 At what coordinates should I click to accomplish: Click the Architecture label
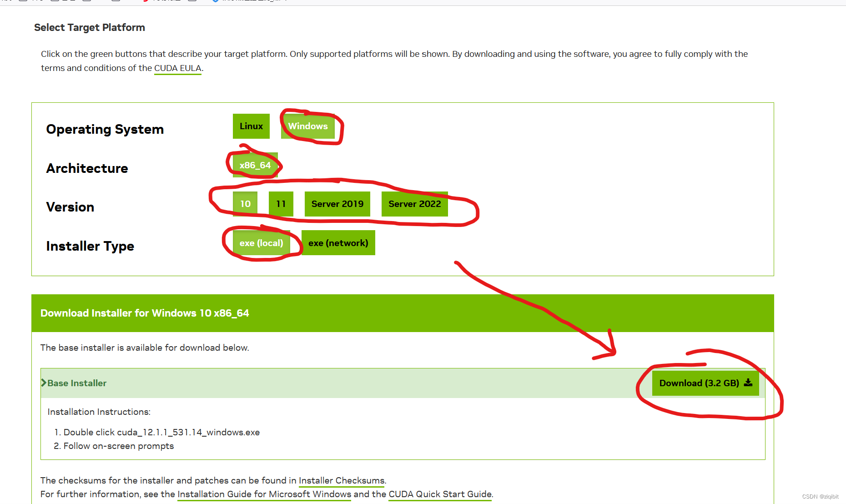point(87,168)
